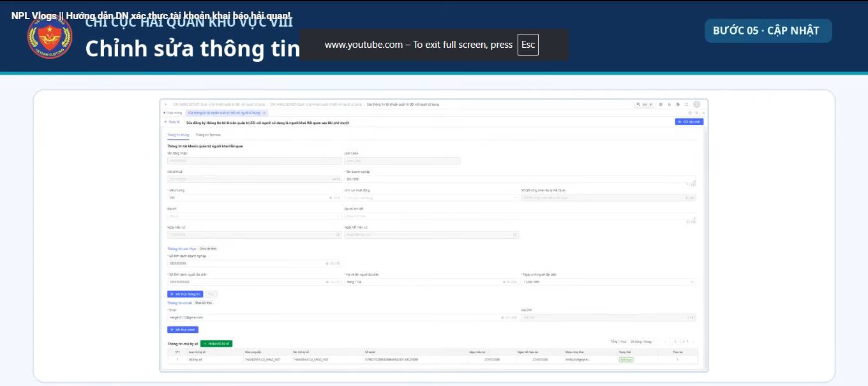This screenshot has width=868, height=386.
Task: Click the Xác thực email button
Action: pos(183,330)
